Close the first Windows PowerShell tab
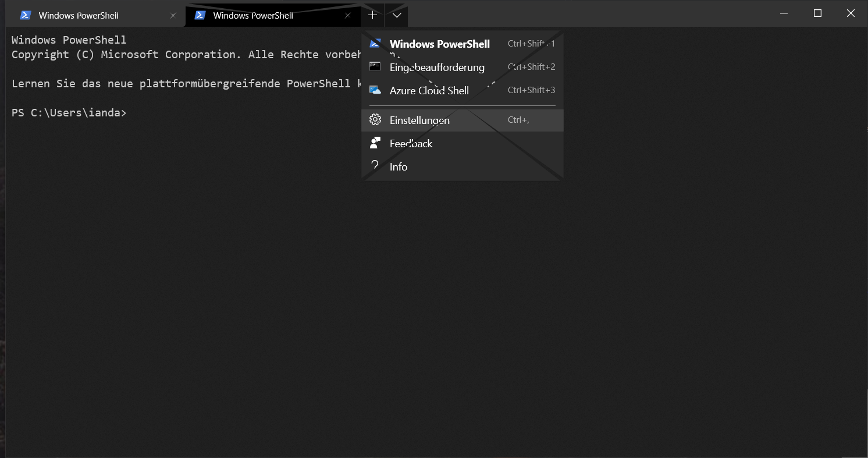Screen dimensions: 868x458 coord(173,16)
